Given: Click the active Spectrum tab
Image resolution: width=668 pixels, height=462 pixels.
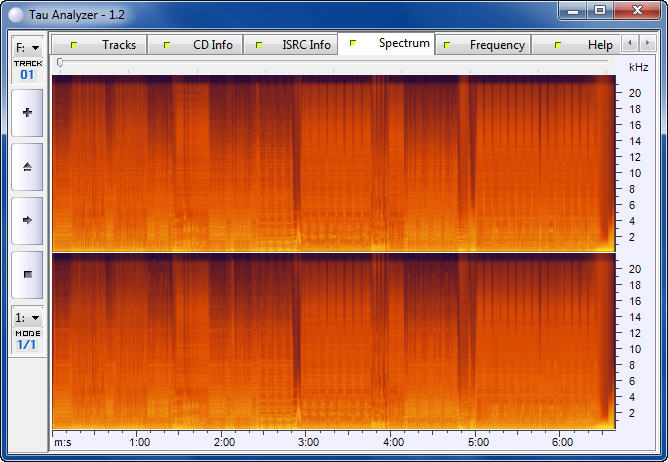Looking at the screenshot, I should (x=392, y=44).
